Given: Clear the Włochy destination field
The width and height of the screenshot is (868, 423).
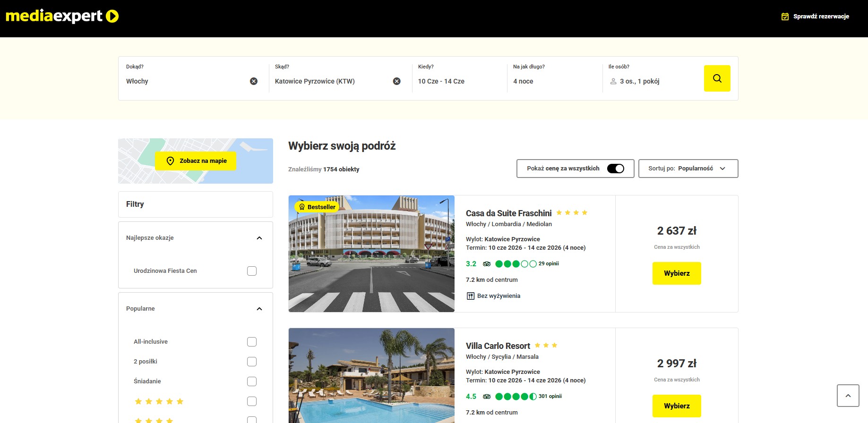Looking at the screenshot, I should tap(254, 81).
